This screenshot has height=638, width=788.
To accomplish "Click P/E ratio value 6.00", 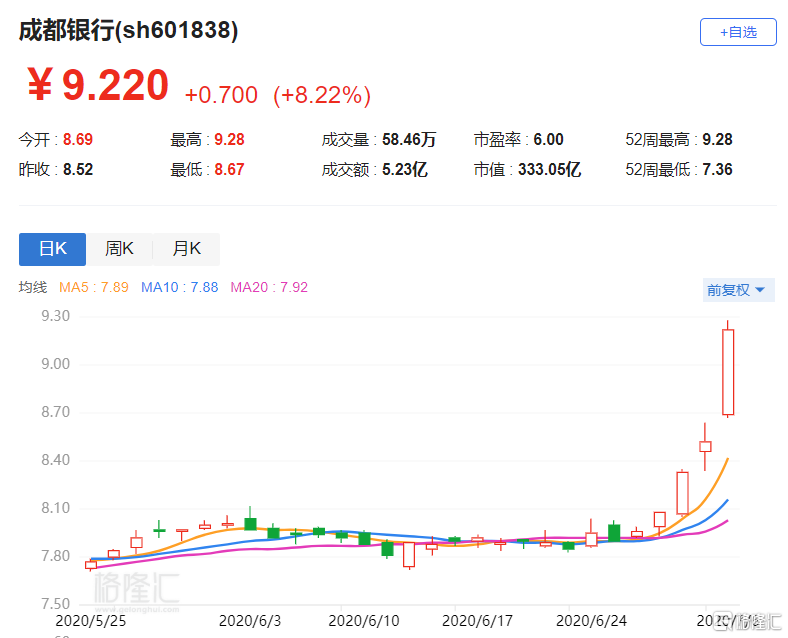I will pos(548,139).
